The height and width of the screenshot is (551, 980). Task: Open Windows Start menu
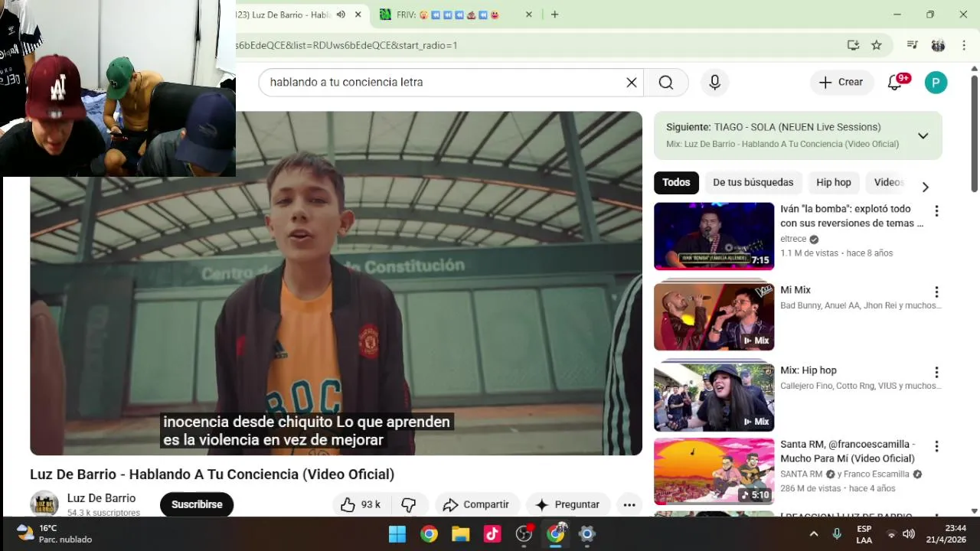coord(397,534)
